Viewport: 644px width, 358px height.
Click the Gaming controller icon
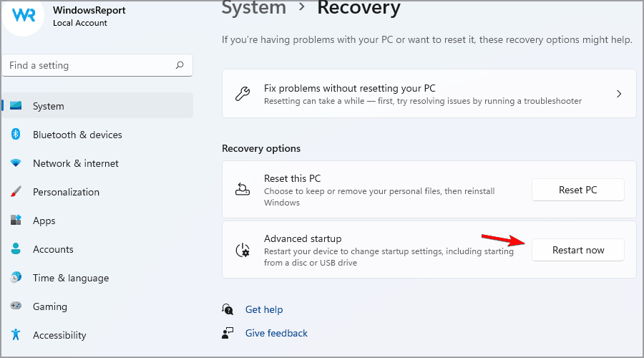(16, 306)
